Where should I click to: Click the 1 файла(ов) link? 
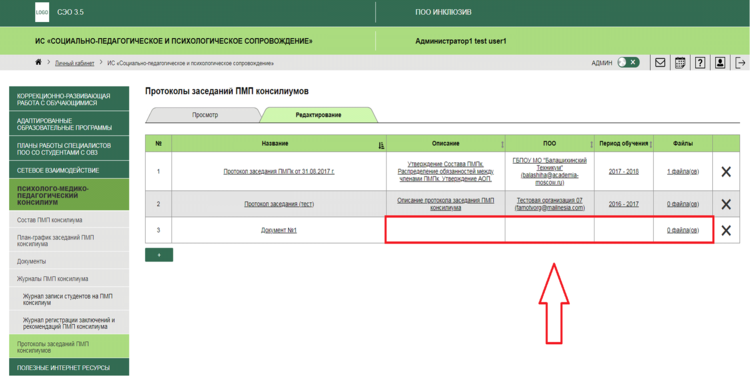tap(683, 172)
